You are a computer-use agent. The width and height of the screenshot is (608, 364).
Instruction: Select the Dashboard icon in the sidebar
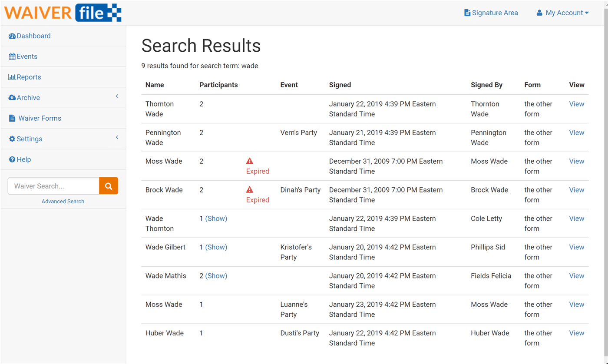(x=12, y=36)
